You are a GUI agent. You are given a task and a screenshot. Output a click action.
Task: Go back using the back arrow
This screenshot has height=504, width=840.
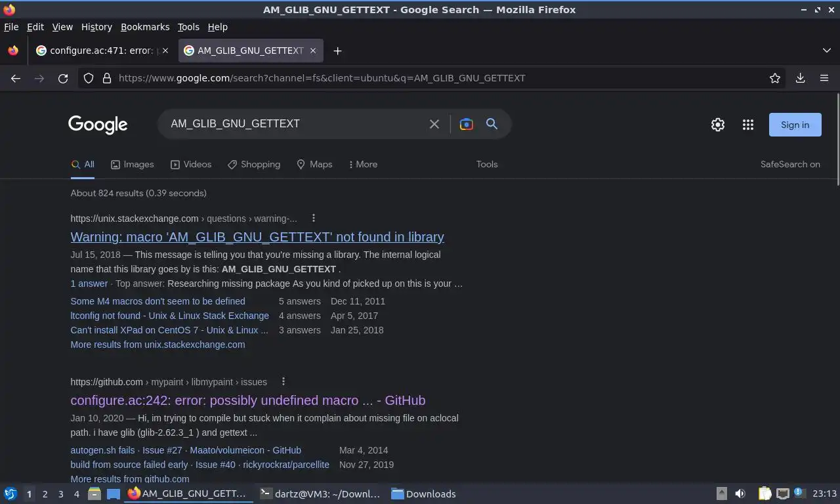16,78
